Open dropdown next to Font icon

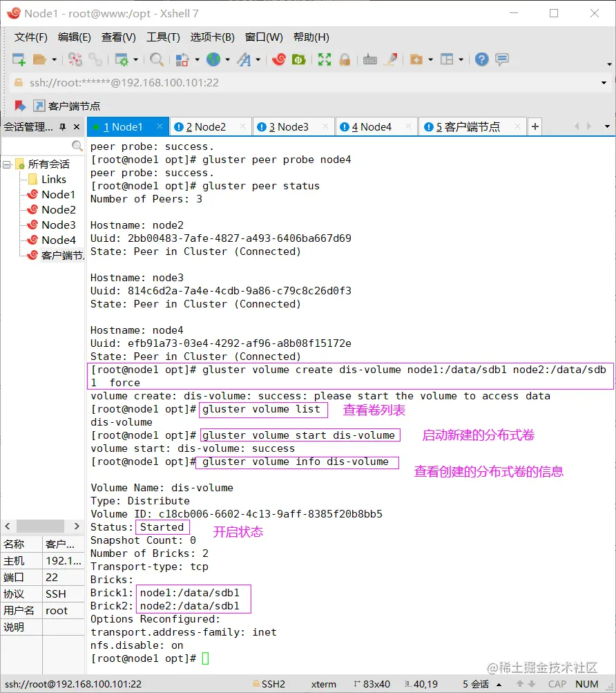tap(258, 59)
